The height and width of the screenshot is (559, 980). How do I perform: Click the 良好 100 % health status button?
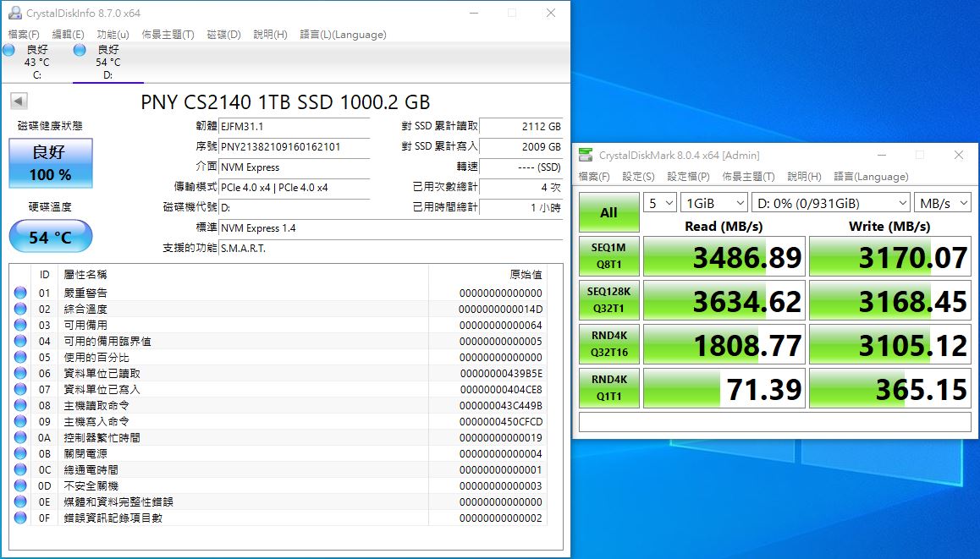click(51, 163)
